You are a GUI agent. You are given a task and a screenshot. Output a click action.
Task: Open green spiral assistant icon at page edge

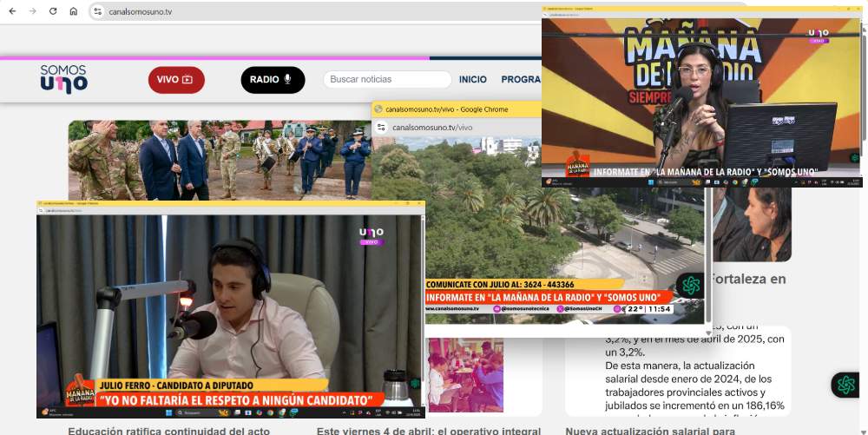pyautogui.click(x=845, y=385)
